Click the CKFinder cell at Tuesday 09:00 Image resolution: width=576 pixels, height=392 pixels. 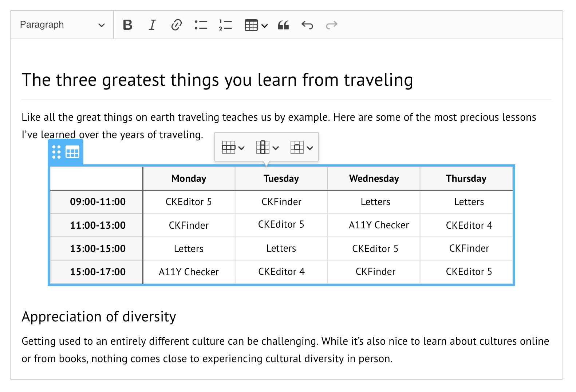(281, 202)
